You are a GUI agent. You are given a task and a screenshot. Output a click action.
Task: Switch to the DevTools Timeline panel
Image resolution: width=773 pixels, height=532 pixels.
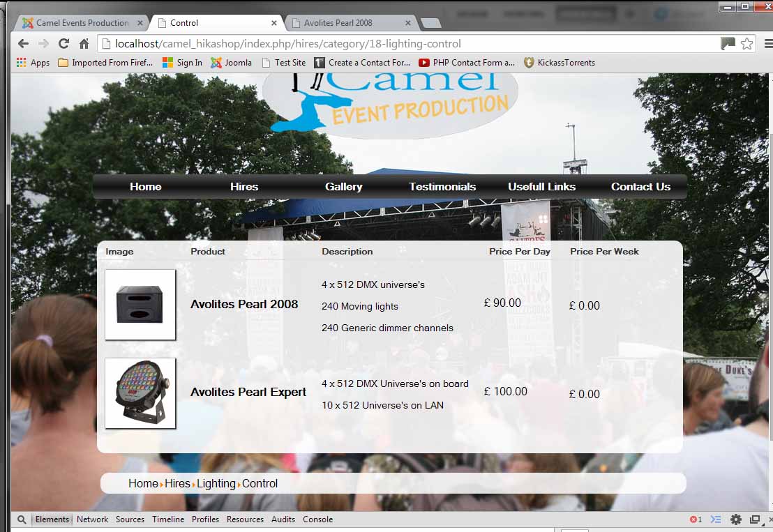click(168, 519)
